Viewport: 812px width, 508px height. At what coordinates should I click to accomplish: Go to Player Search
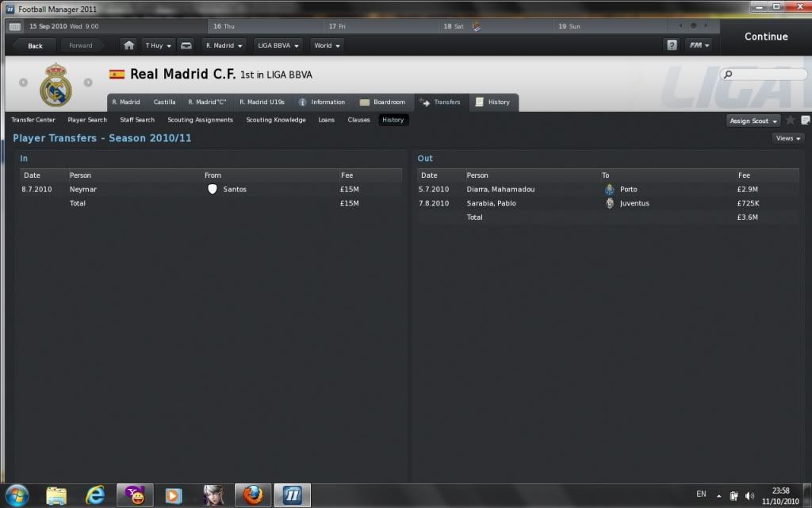point(87,120)
